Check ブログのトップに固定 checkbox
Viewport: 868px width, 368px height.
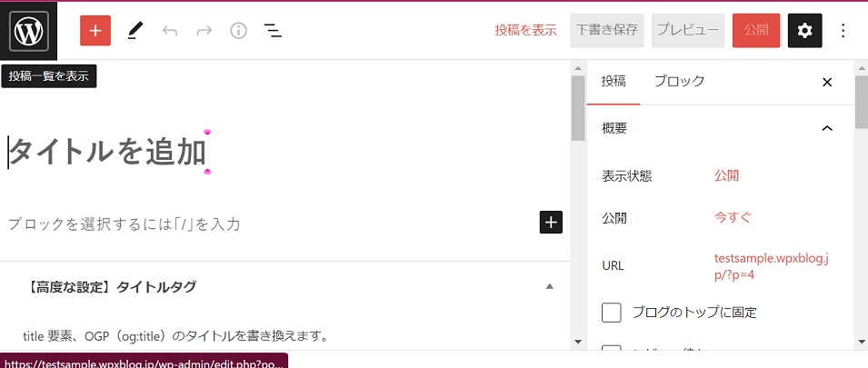[612, 313]
